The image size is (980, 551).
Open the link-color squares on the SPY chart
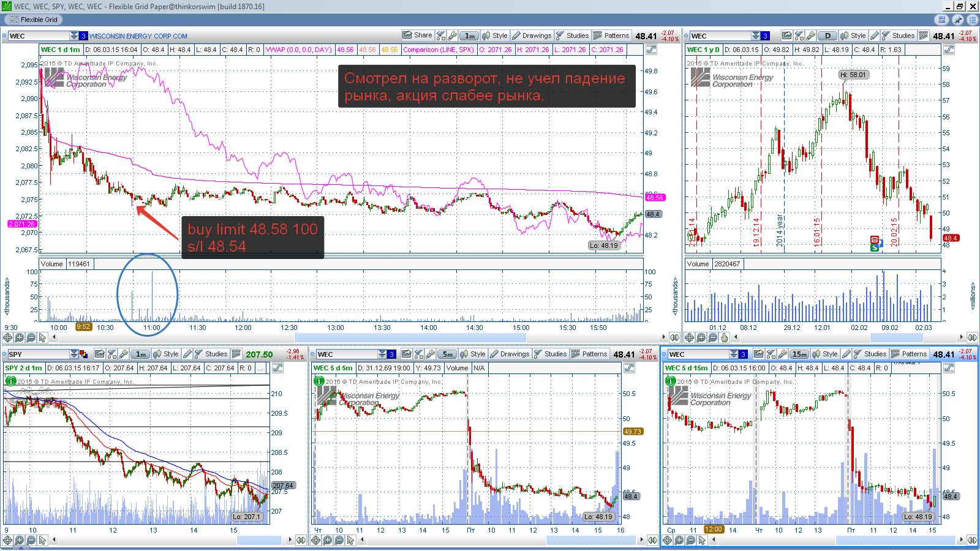83,354
